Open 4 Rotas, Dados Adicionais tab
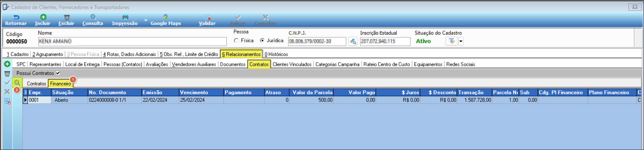Image resolution: width=644 pixels, height=150 pixels. point(129,54)
